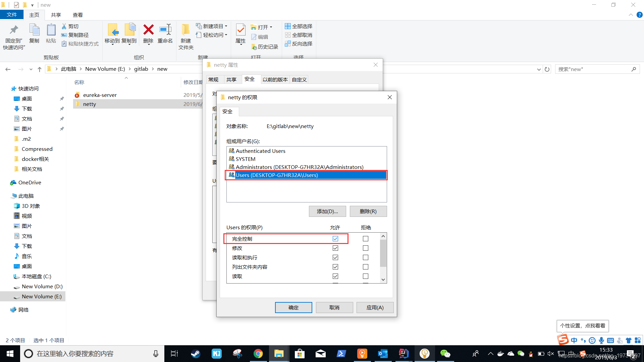
Task: Open Google Chrome from the taskbar
Action: (x=258, y=354)
